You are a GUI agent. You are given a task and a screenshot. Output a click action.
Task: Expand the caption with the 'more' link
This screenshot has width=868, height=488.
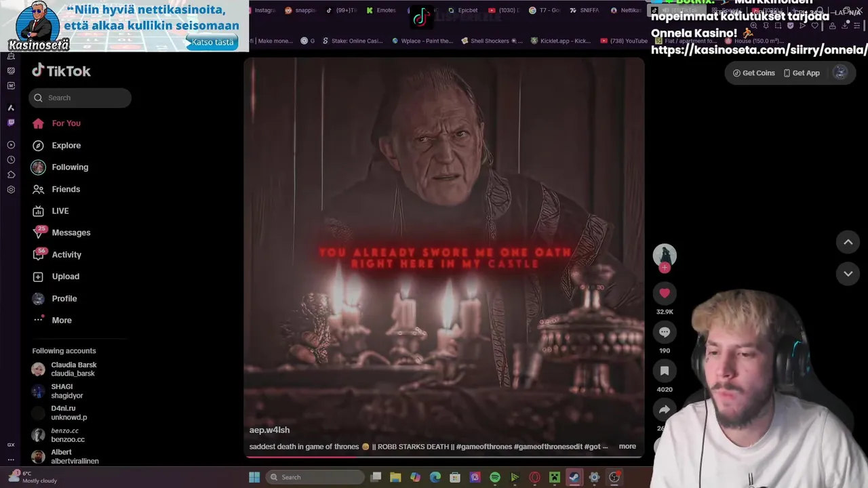coord(627,446)
